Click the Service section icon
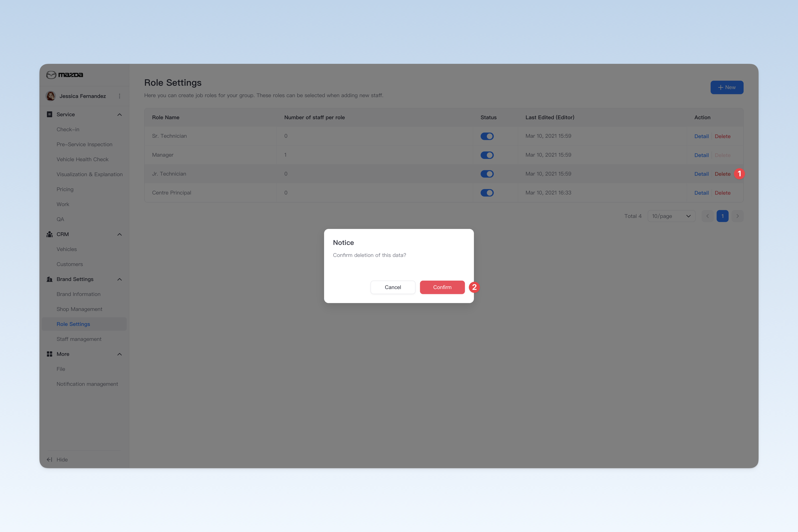The height and width of the screenshot is (532, 798). pyautogui.click(x=49, y=114)
